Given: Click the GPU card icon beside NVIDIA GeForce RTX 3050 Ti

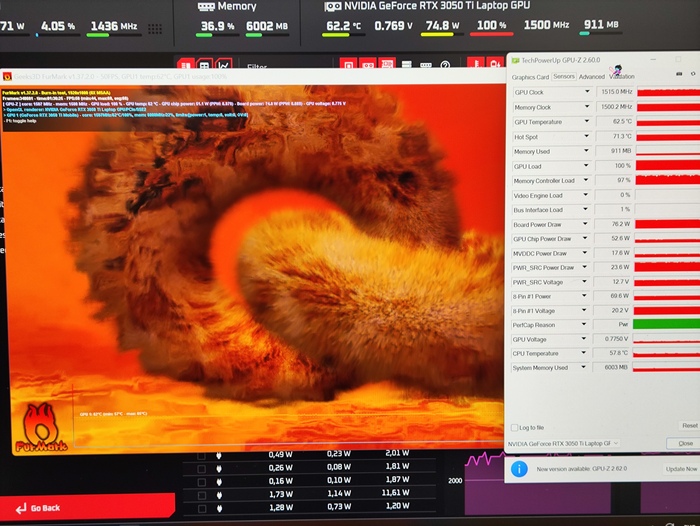Looking at the screenshot, I should click(x=333, y=7).
